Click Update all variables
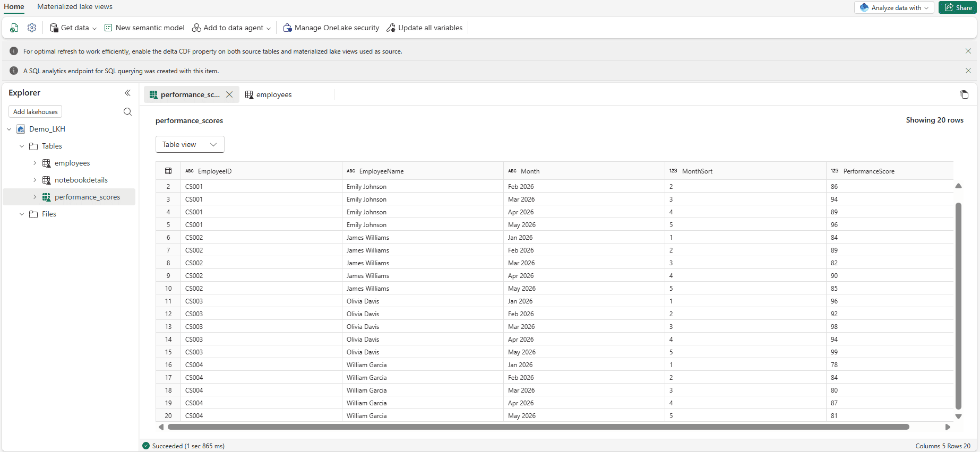980x452 pixels. click(x=425, y=28)
